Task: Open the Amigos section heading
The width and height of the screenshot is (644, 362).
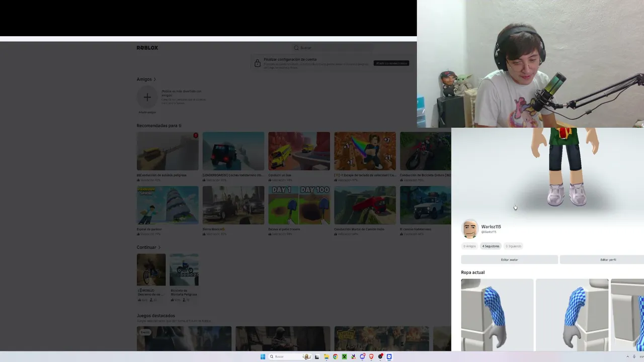Action: point(144,79)
